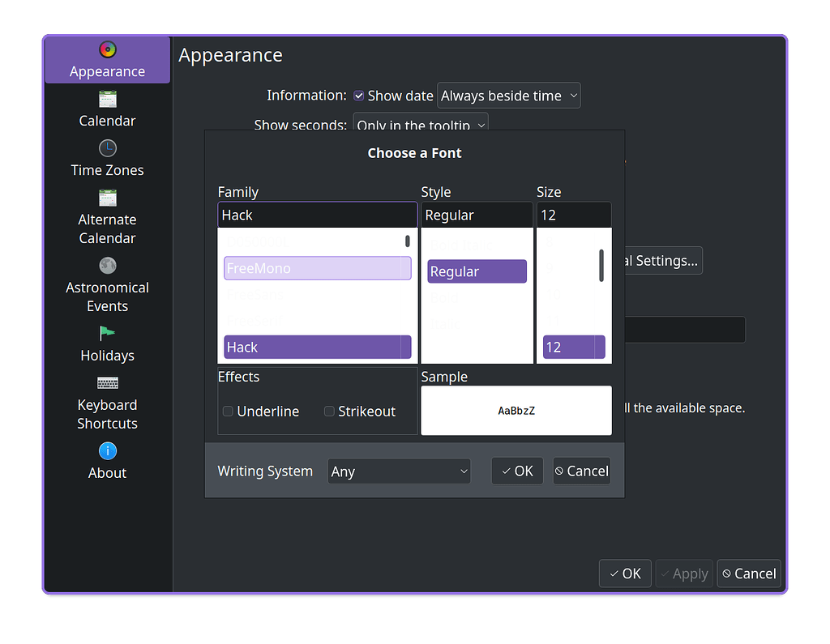Screen dimensions: 830x644
Task: Open the Calendar section icon
Action: (107, 100)
